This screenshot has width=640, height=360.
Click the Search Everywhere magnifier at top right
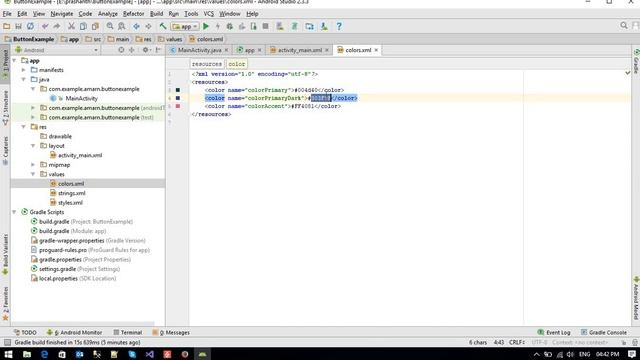pyautogui.click(x=624, y=26)
